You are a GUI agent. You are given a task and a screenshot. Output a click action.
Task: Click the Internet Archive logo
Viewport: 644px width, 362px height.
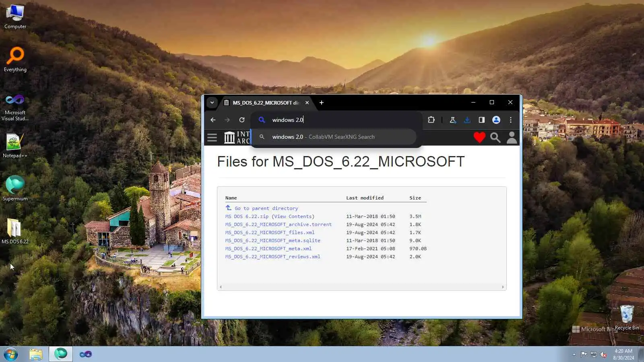[x=237, y=138]
